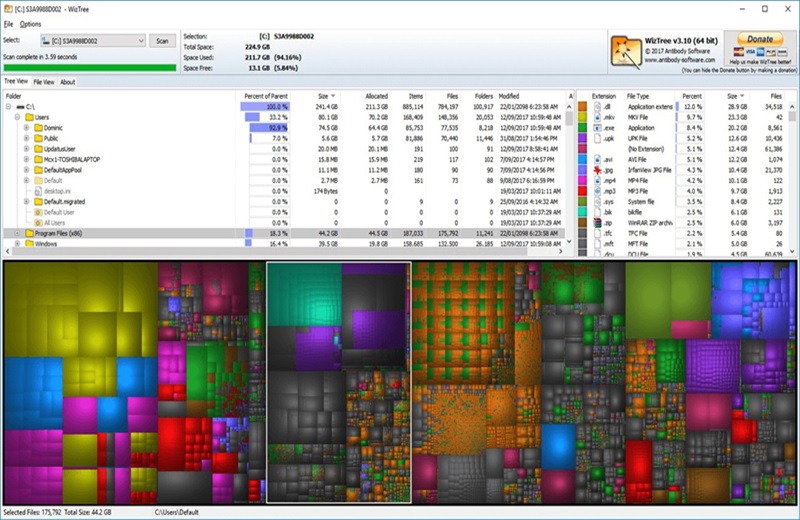Click the WizTree wizard logo icon

626,52
